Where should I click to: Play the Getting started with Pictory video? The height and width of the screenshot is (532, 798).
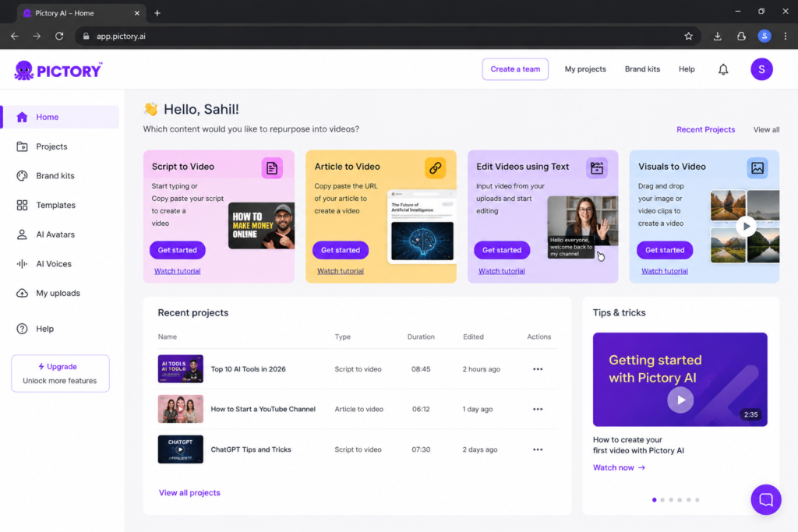coord(680,400)
